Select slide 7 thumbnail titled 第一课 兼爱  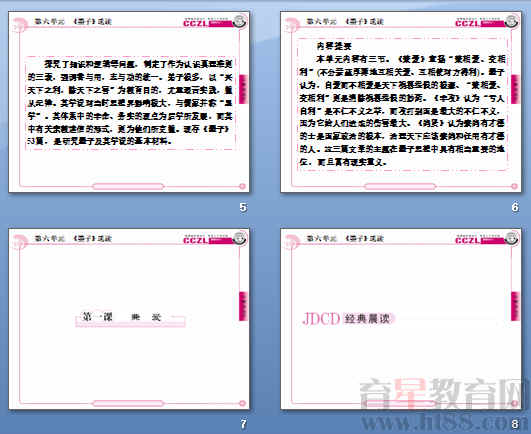129,319
